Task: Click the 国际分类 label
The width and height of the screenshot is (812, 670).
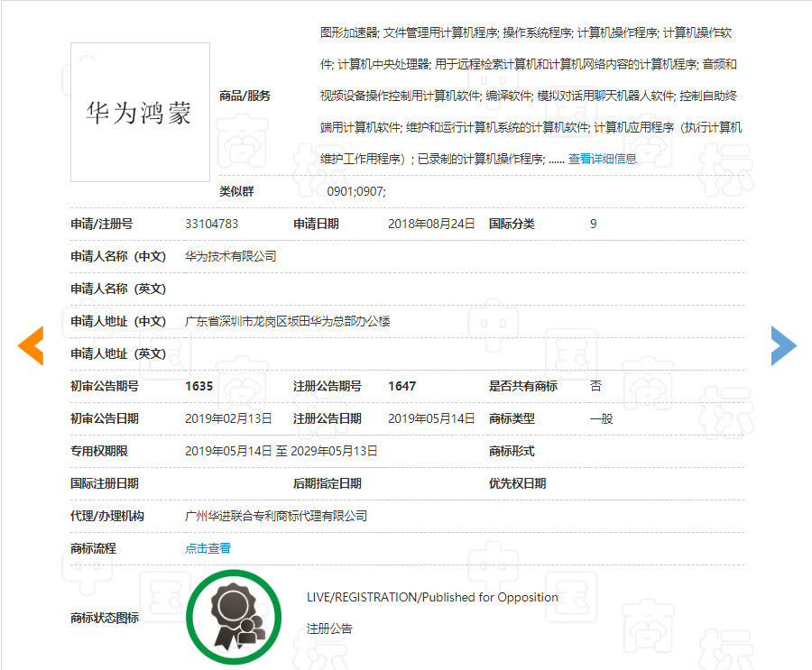Action: 512,224
